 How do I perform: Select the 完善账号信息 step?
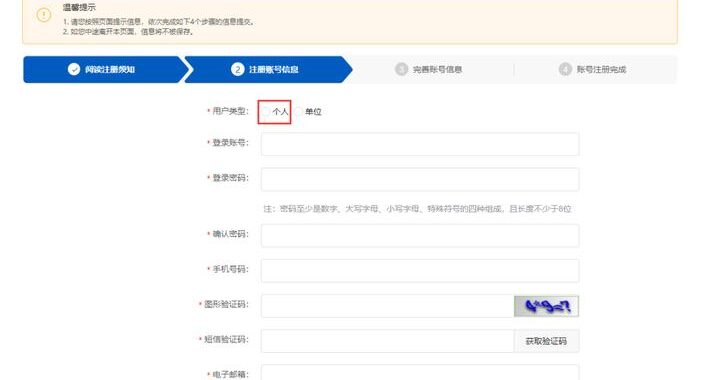[428, 69]
